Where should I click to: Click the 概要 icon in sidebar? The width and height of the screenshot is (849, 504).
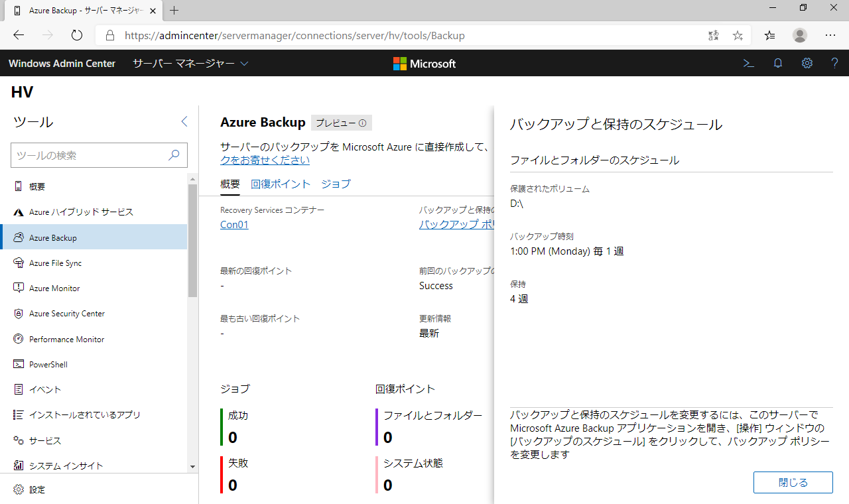point(18,187)
